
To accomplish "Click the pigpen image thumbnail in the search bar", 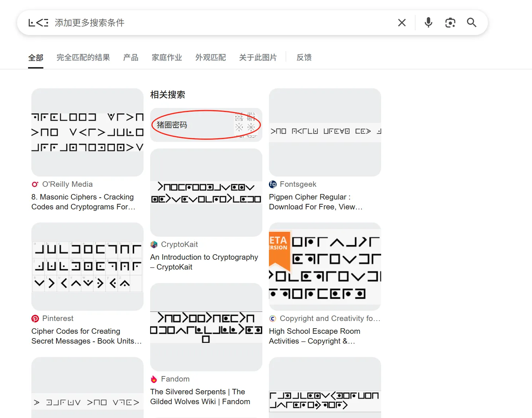I will (38, 23).
